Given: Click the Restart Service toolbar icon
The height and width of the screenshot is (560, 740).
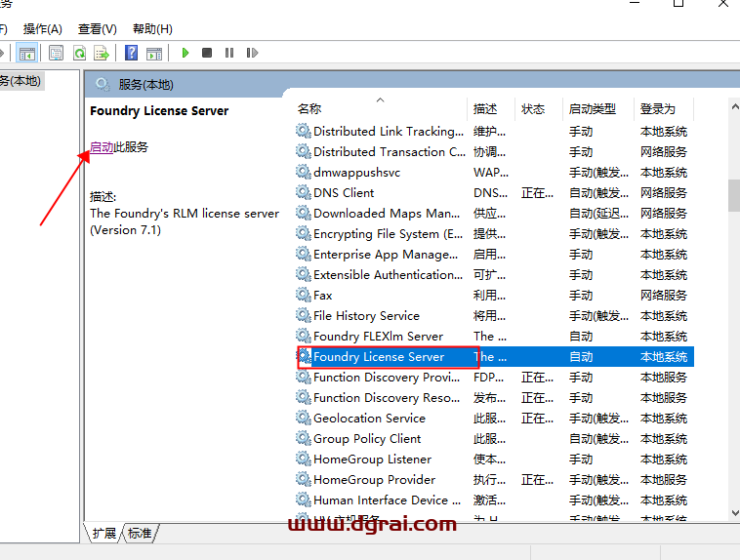Looking at the screenshot, I should [x=252, y=53].
